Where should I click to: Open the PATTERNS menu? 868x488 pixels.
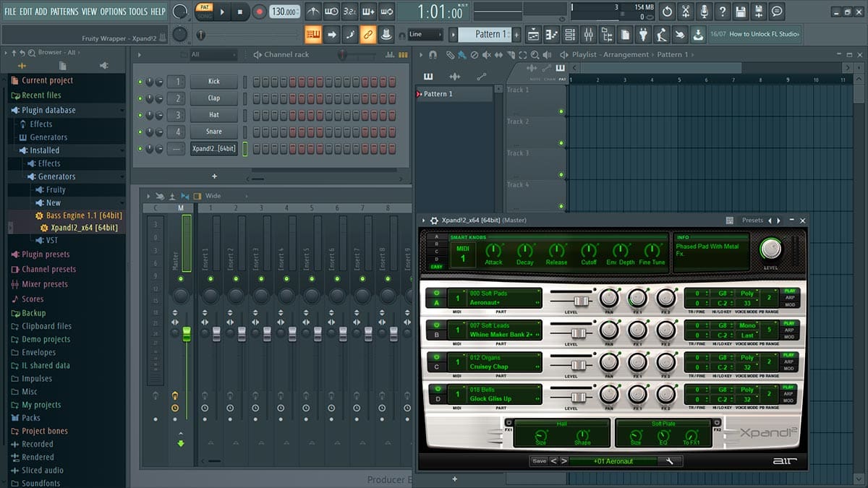[x=65, y=12]
